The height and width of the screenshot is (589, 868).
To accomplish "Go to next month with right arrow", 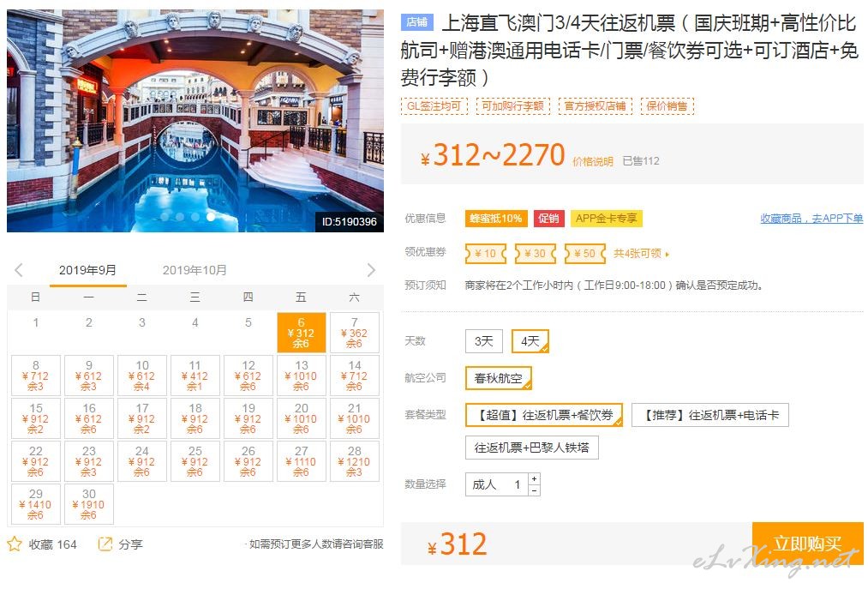I will [x=371, y=270].
